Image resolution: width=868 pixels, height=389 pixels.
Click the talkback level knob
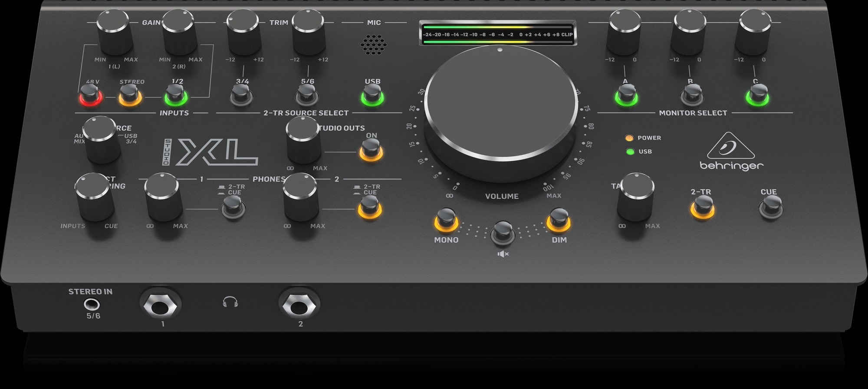coord(636,198)
